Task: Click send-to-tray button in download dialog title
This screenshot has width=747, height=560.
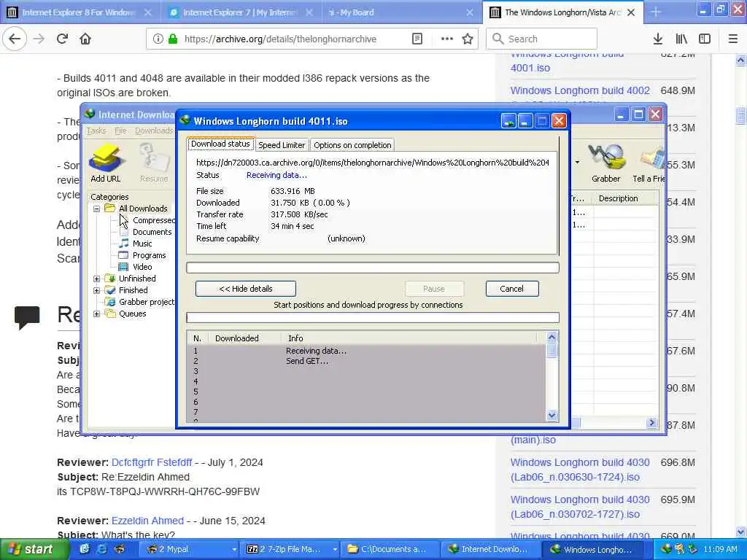Action: pos(508,121)
